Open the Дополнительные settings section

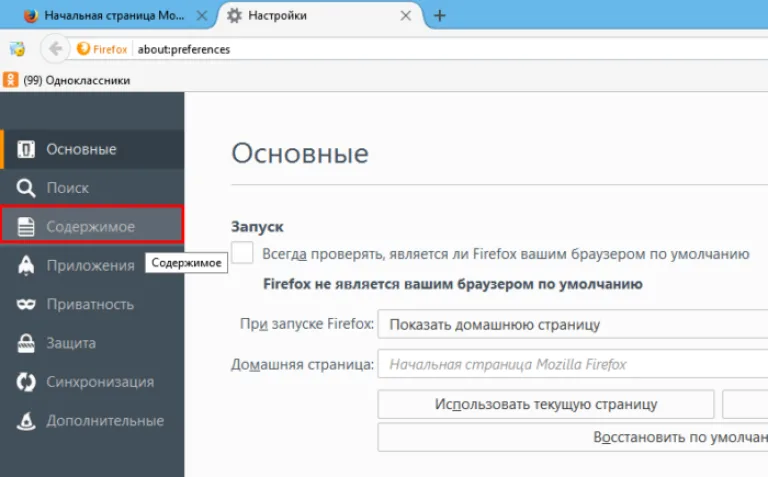92,420
